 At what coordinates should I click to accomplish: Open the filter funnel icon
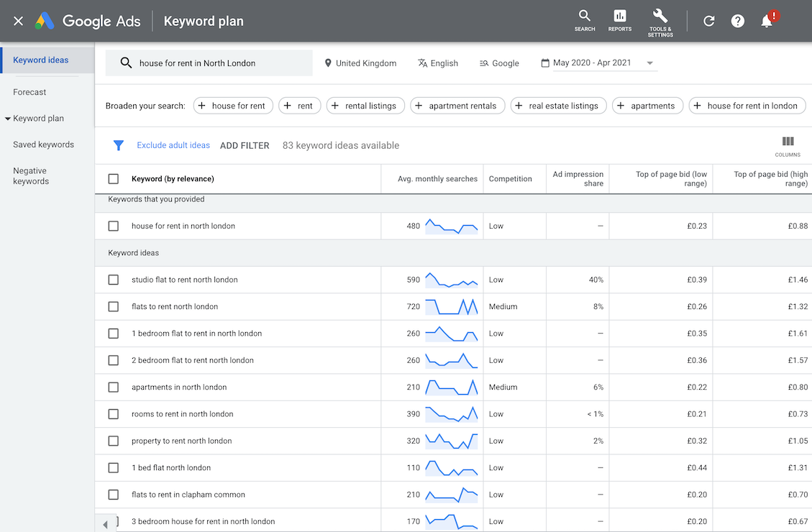pyautogui.click(x=118, y=145)
